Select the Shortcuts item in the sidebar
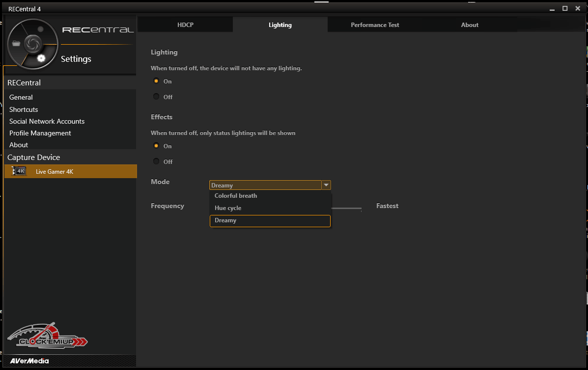 coord(24,109)
